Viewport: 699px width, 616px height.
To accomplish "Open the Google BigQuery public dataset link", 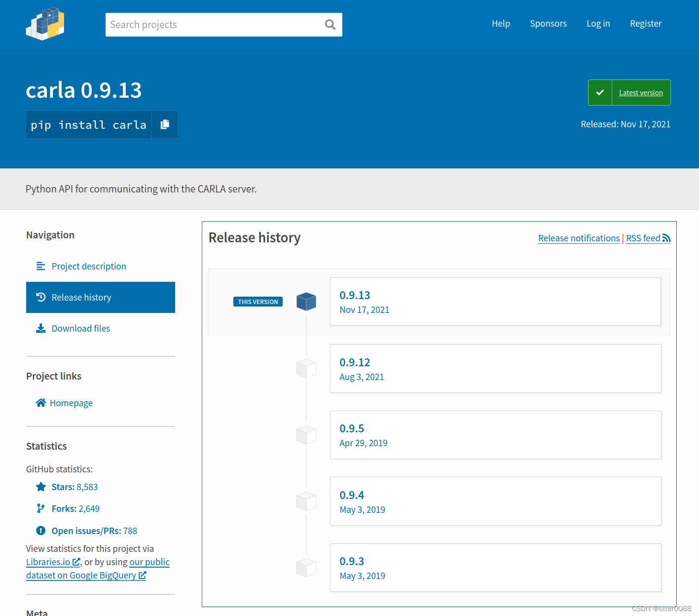I will tap(98, 569).
